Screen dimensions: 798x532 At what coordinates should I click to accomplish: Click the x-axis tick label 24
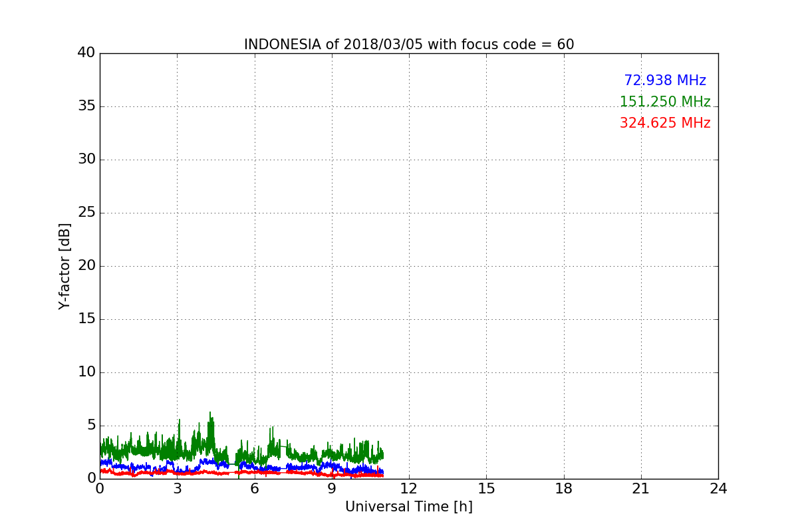[x=718, y=489]
